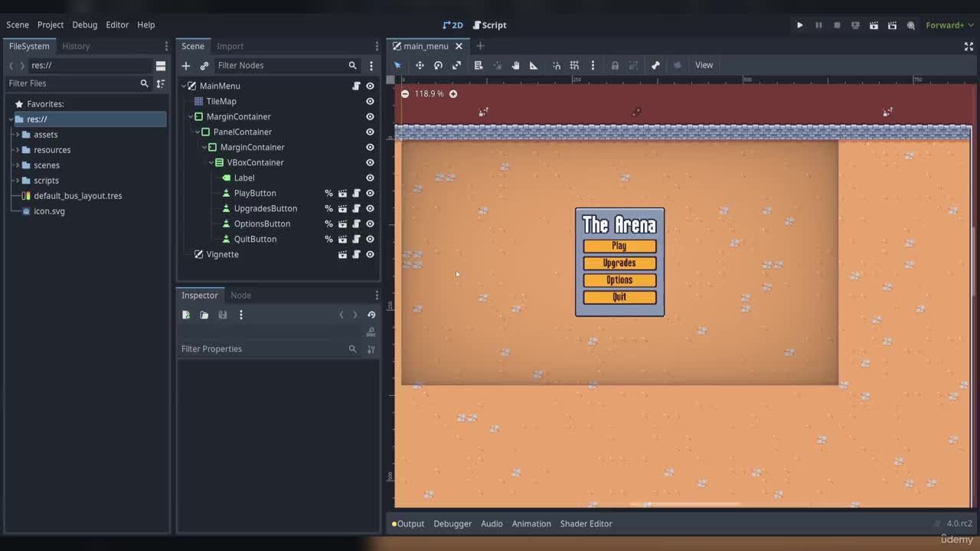Toggle visibility of the MainMenu node
The image size is (980, 551).
click(370, 86)
